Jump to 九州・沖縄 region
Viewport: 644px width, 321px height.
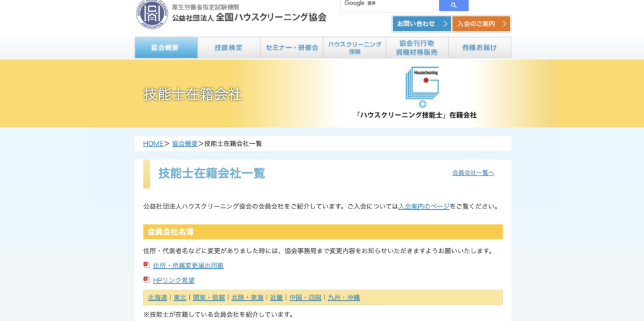344,298
